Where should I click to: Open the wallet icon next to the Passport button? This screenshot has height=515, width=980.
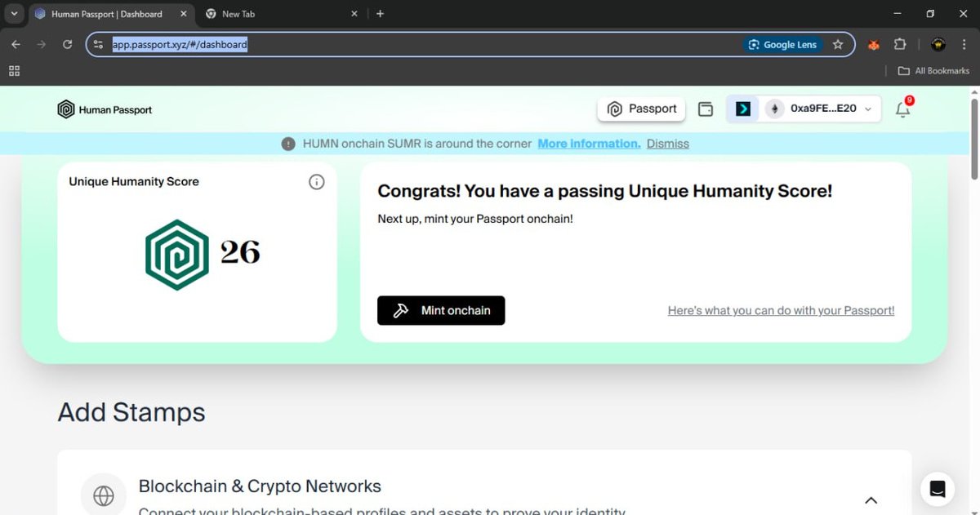tap(706, 109)
